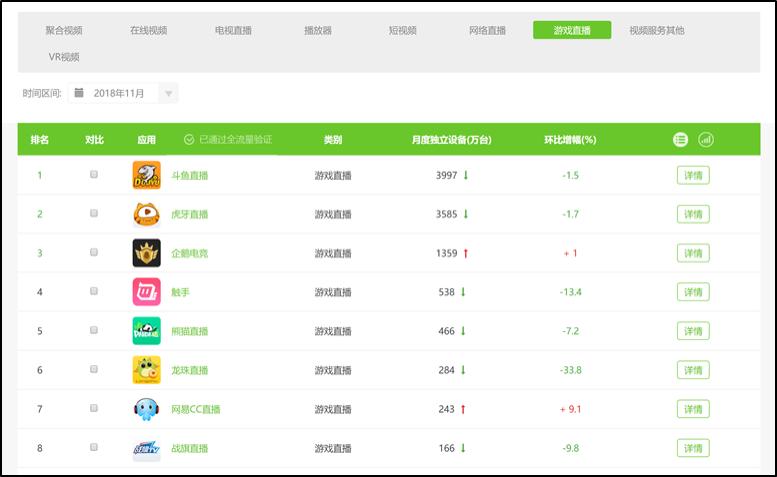Click the 企鹅电竞 crown app icon
This screenshot has height=477, width=777.
click(146, 253)
